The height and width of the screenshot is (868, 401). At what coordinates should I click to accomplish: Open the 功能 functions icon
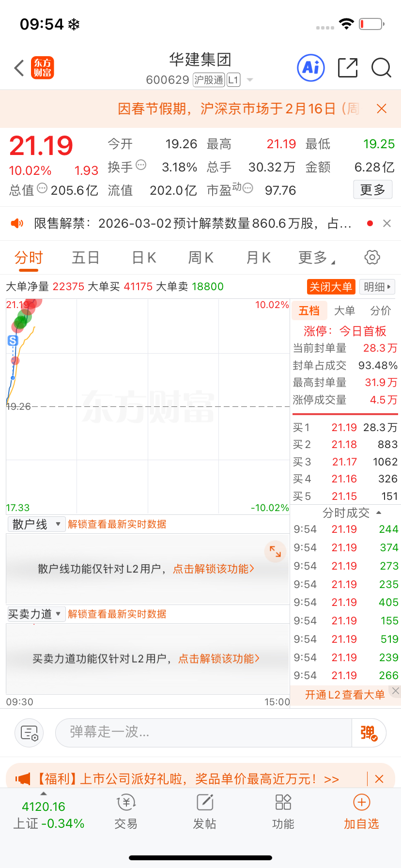(283, 812)
